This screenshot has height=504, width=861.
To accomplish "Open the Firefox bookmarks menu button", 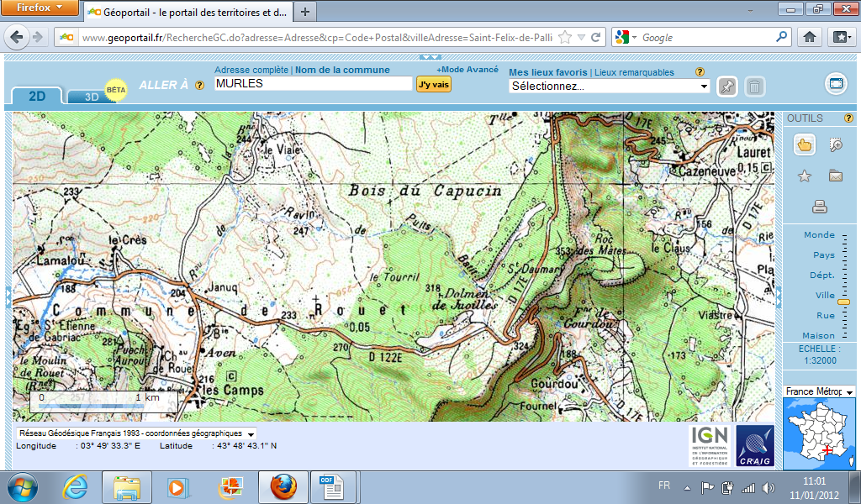I will tap(840, 37).
